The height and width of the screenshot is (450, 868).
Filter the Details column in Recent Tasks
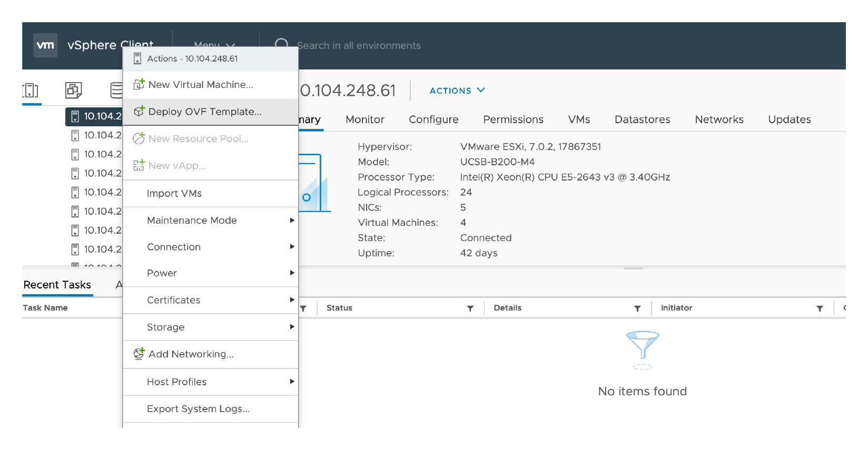pos(637,308)
